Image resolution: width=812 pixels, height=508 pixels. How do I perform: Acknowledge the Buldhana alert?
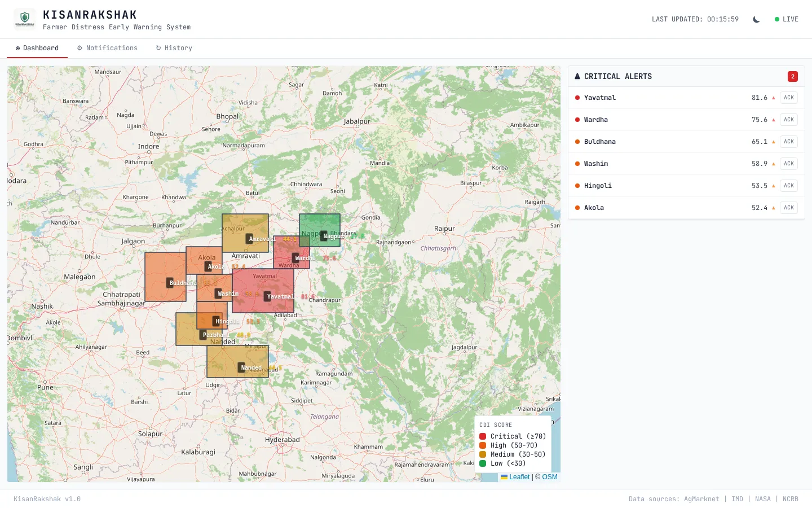click(x=789, y=142)
